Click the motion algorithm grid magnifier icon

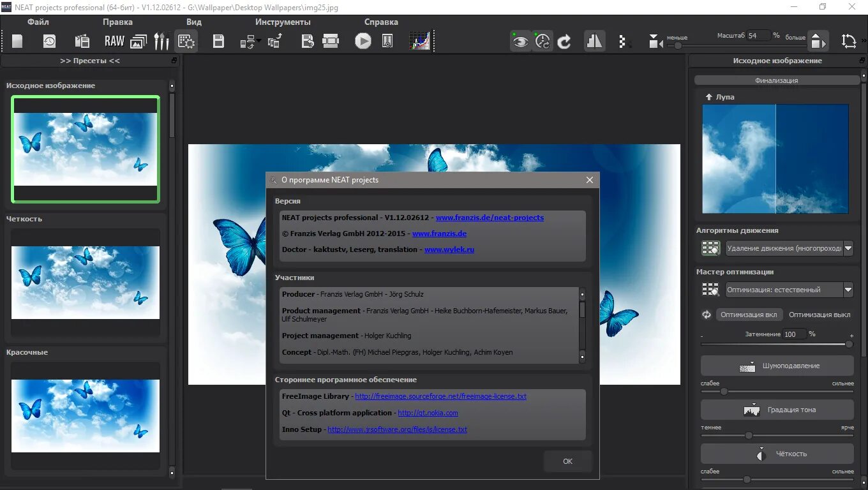(710, 248)
